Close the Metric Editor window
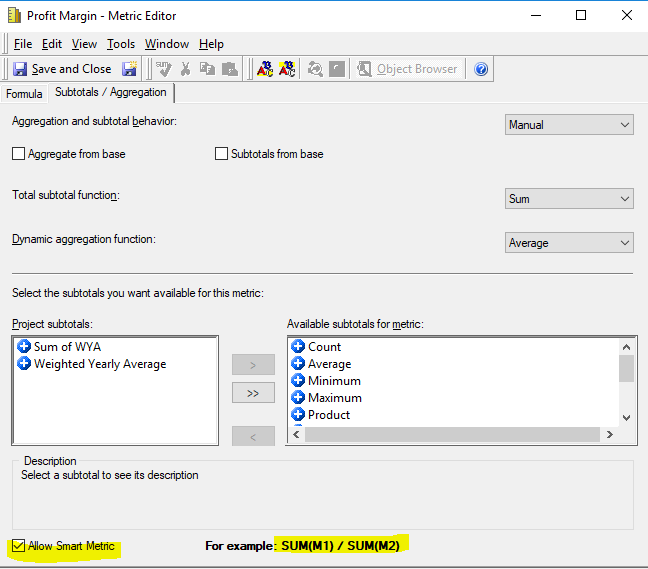The height and width of the screenshot is (569, 648). (627, 15)
